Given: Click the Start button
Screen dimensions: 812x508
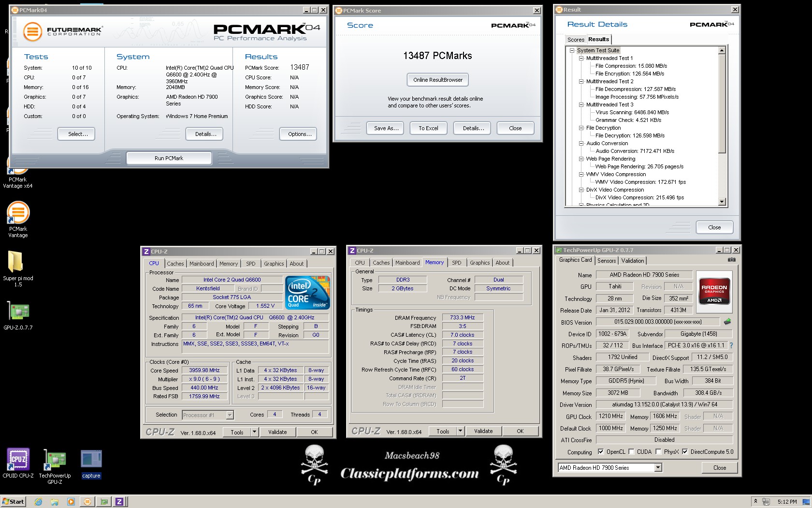Looking at the screenshot, I should 13,502.
